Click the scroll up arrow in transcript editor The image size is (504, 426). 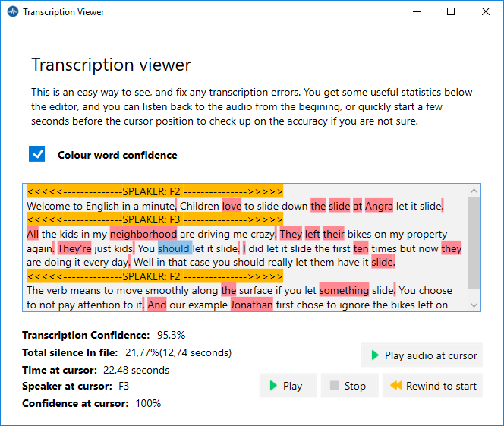(474, 191)
